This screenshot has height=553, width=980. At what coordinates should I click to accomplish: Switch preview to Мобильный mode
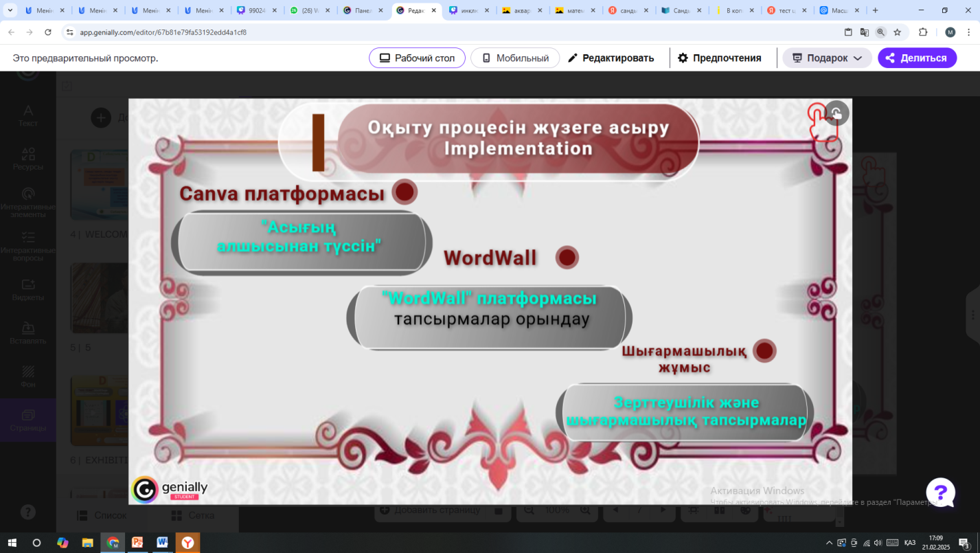coord(515,58)
